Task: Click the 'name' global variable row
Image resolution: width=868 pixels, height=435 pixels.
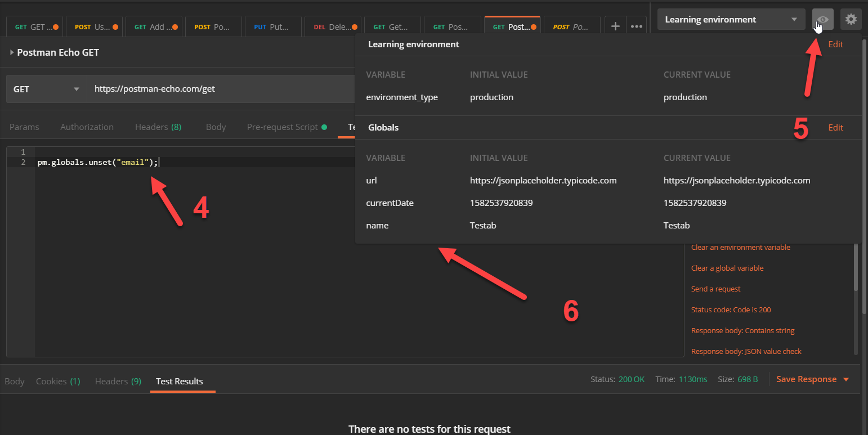Action: pos(608,225)
